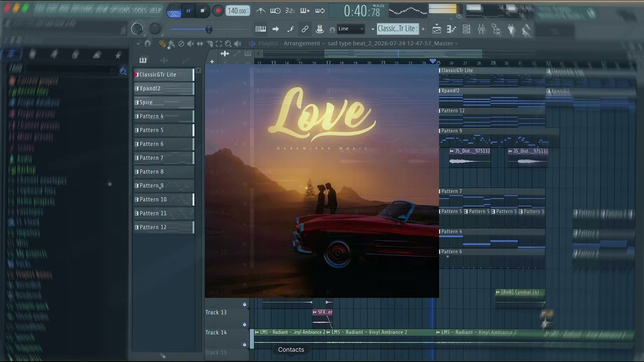The image size is (644, 362).
Task: Select Spire in pattern list
Action: [x=164, y=102]
